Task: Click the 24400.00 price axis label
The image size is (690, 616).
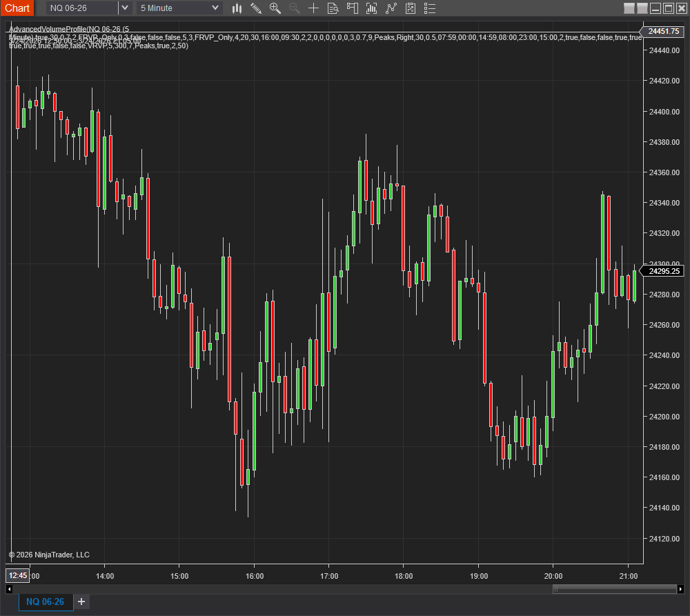Action: point(664,112)
